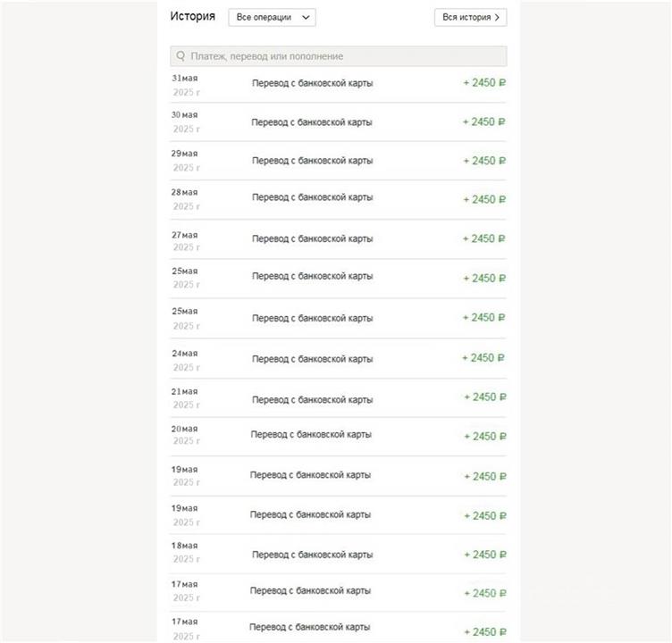
Task: Open the 18 мая card transfer entry
Action: pos(312,555)
